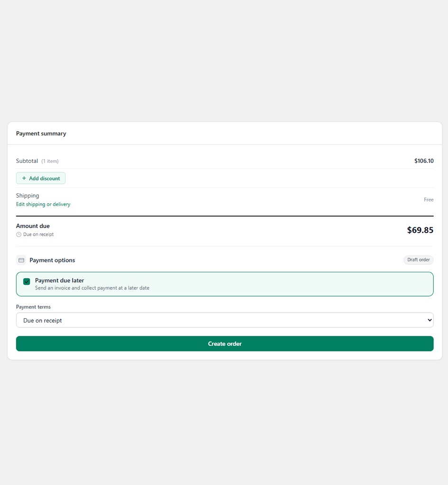The height and width of the screenshot is (485, 448).
Task: Click the $106.10 subtotal value
Action: coord(424,161)
